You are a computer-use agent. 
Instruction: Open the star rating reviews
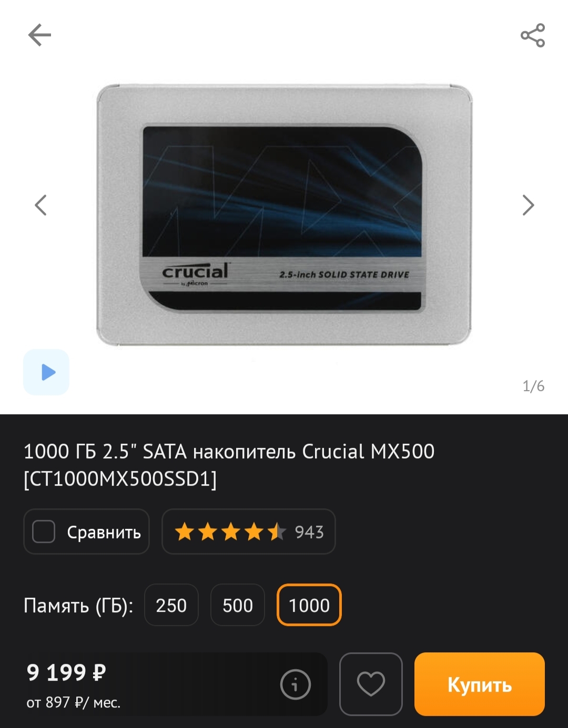(230, 532)
